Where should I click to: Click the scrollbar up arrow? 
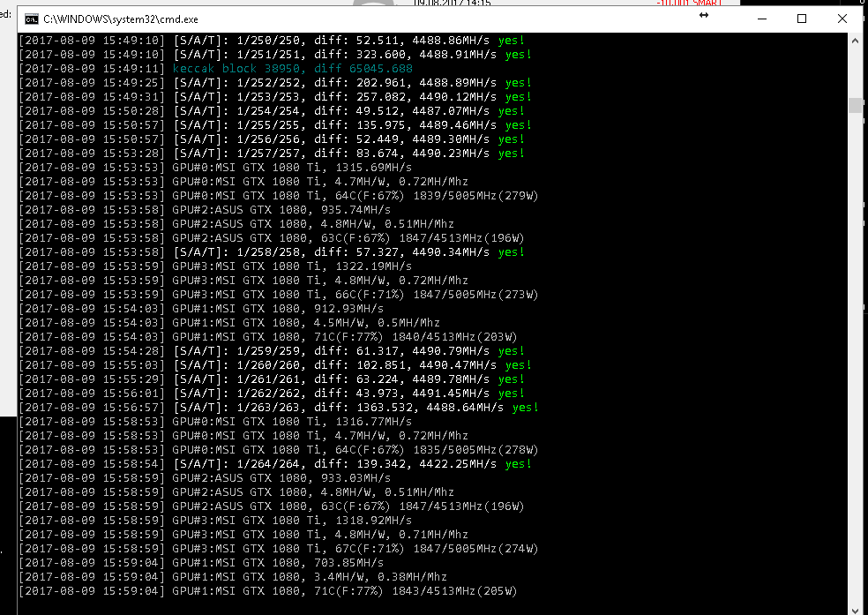click(856, 40)
